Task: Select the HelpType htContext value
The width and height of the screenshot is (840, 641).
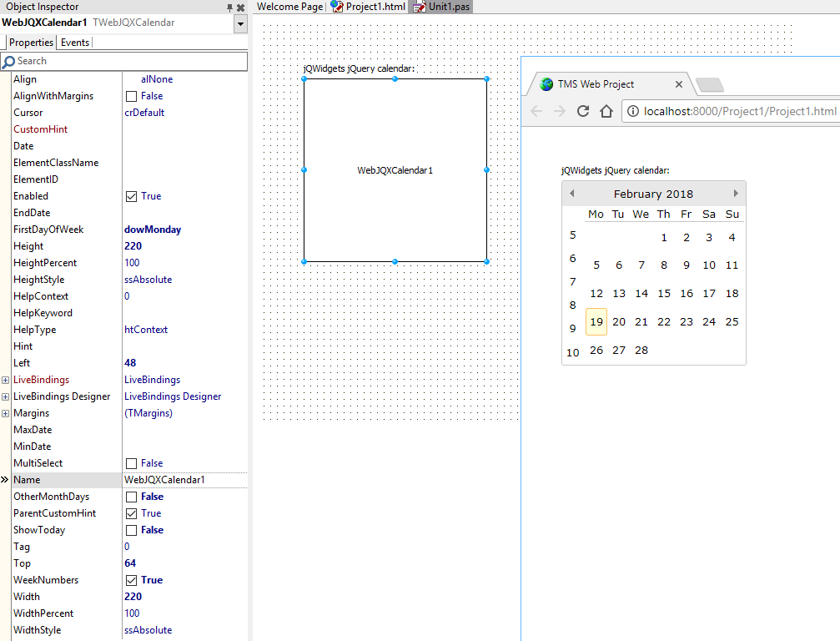Action: [146, 330]
